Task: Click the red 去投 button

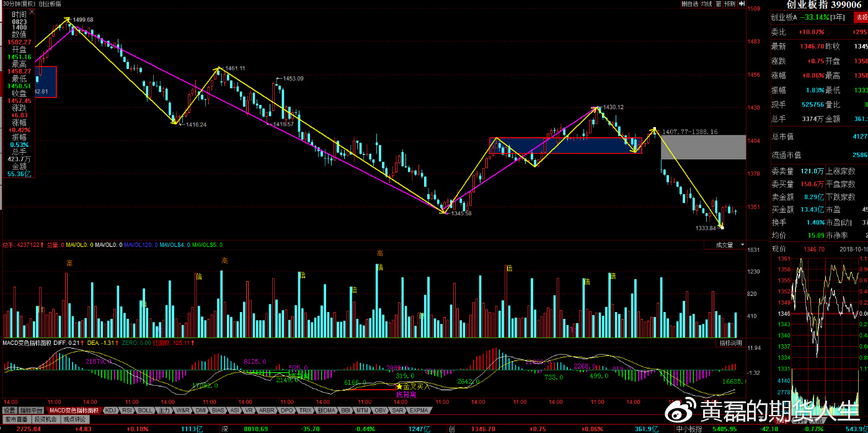Action: pyautogui.click(x=861, y=17)
